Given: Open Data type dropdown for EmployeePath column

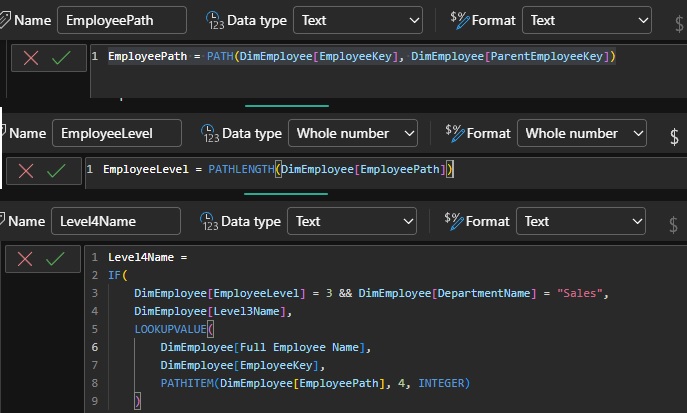Looking at the screenshot, I should tap(358, 20).
